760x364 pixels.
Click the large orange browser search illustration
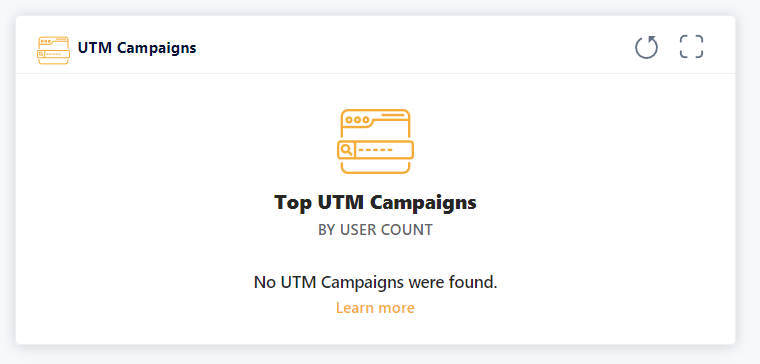pos(375,142)
